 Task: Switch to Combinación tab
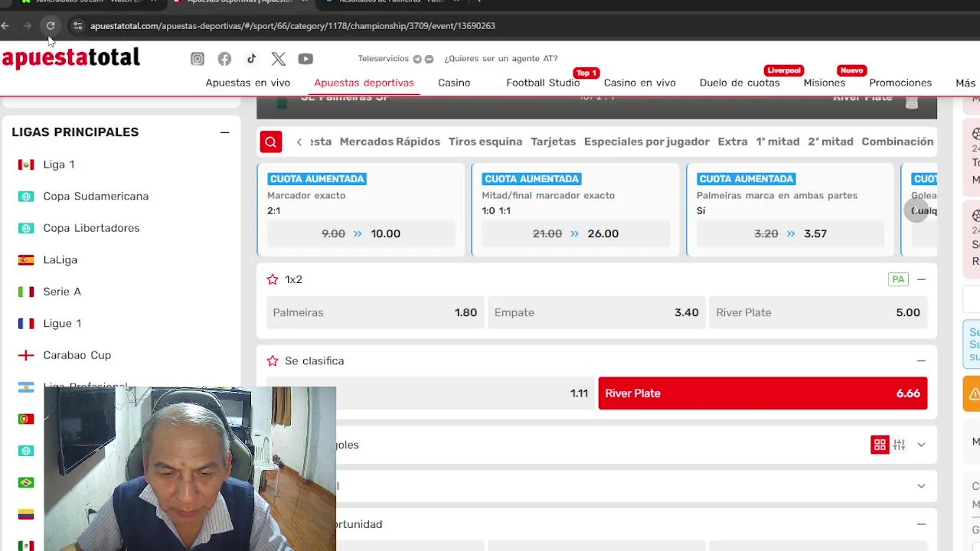pyautogui.click(x=897, y=142)
